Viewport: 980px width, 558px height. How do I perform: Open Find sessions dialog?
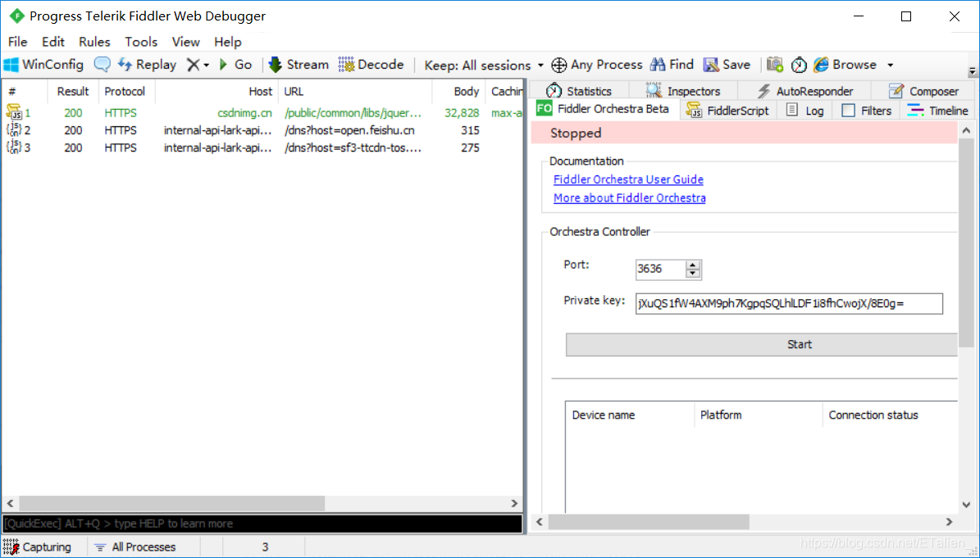(672, 65)
